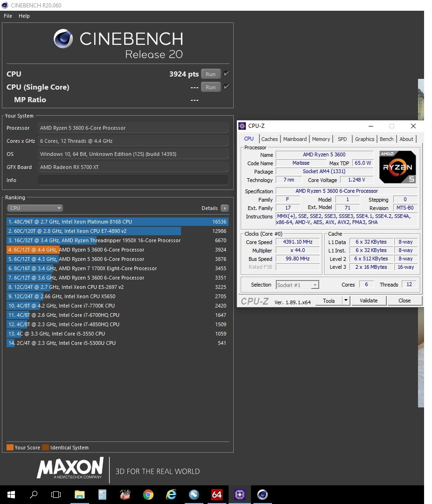432x504 pixels.
Task: Open the Tools dropdown arrow in CPU-Z
Action: click(346, 301)
